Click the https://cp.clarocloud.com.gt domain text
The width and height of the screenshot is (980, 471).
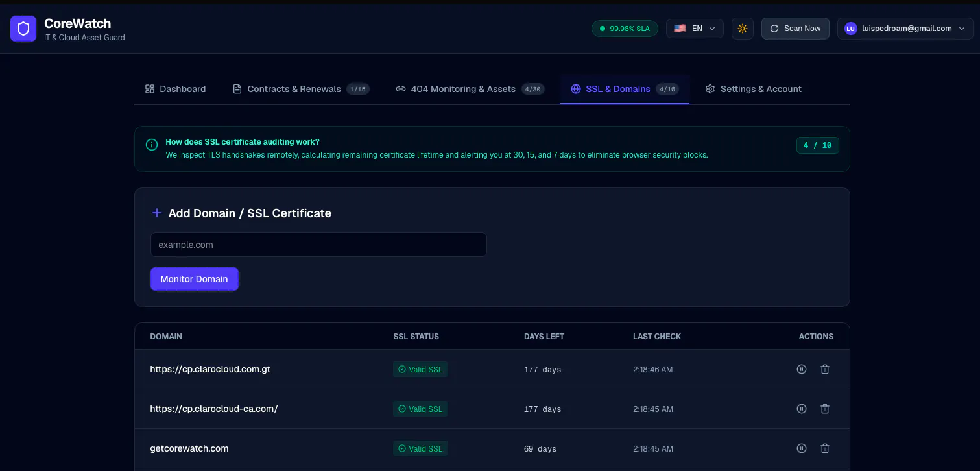pyautogui.click(x=210, y=369)
